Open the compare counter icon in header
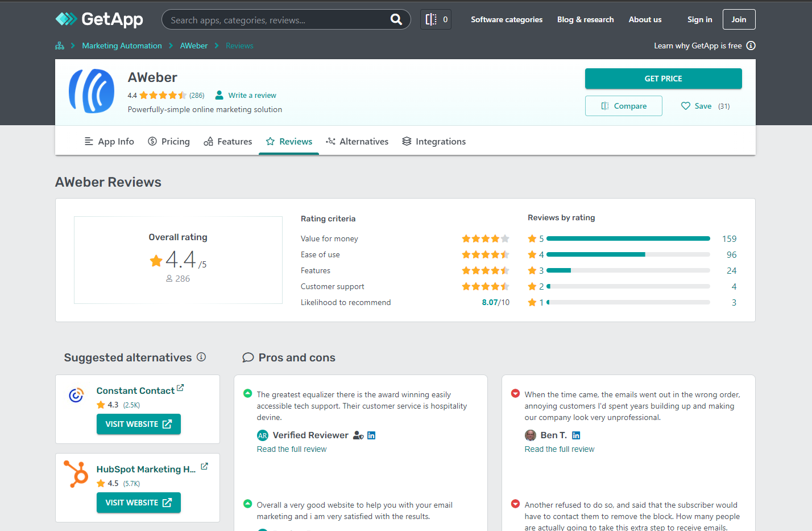The height and width of the screenshot is (531, 812). (436, 19)
